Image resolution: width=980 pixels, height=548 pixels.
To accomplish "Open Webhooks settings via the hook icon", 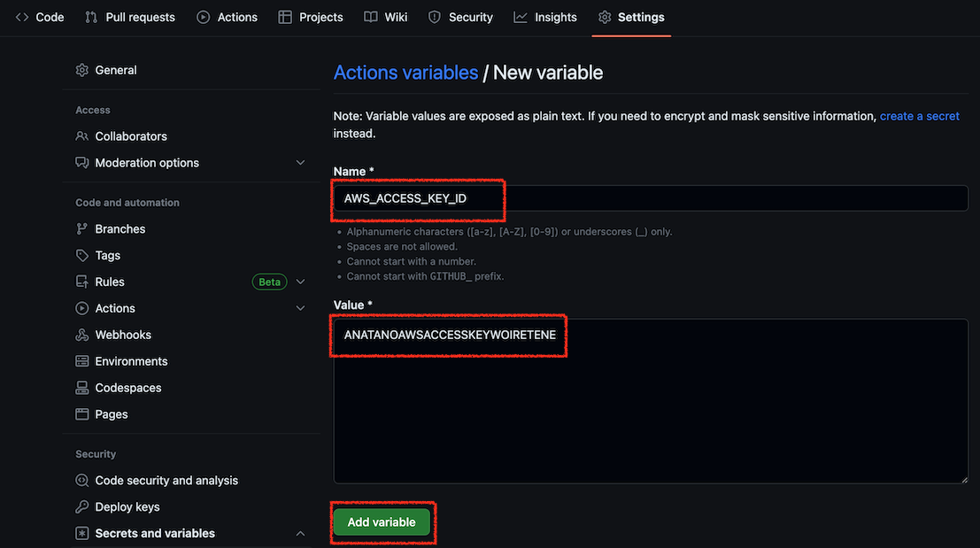I will click(x=81, y=335).
